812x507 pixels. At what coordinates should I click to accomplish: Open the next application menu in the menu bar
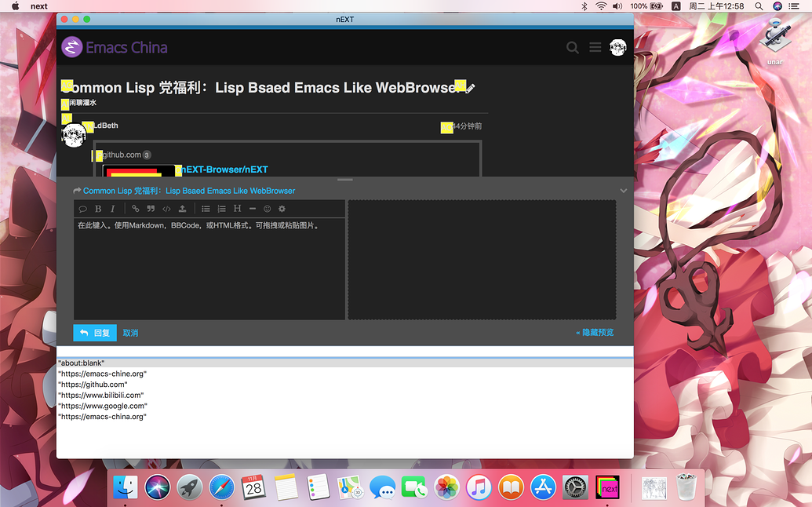pos(38,5)
